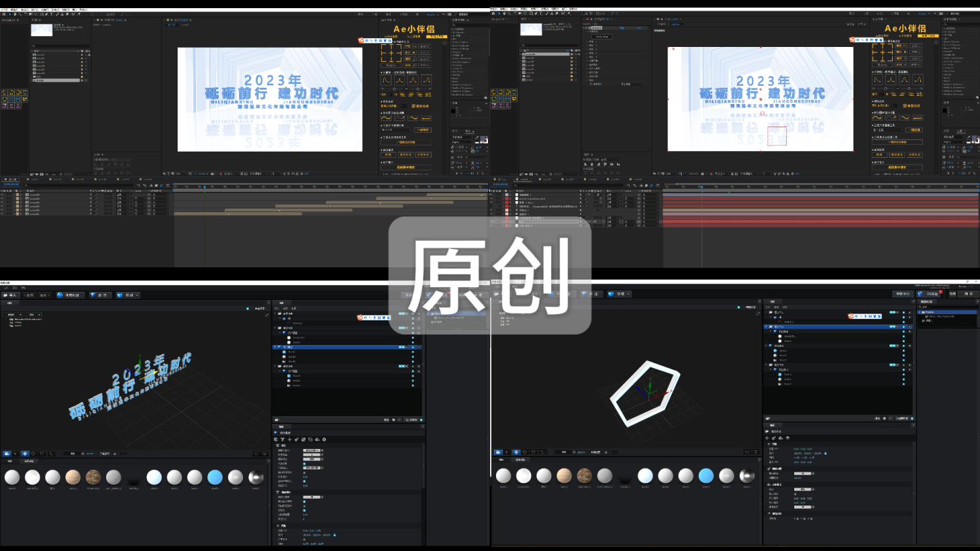Viewport: 980px width, 551px height.
Task: Select the move tool icon under bottom-left viewport
Action: [x=25, y=453]
